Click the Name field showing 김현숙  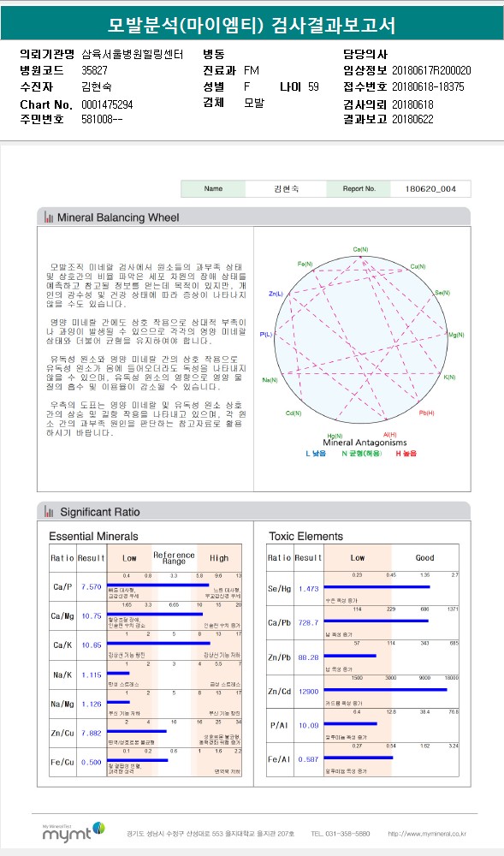pyautogui.click(x=286, y=189)
